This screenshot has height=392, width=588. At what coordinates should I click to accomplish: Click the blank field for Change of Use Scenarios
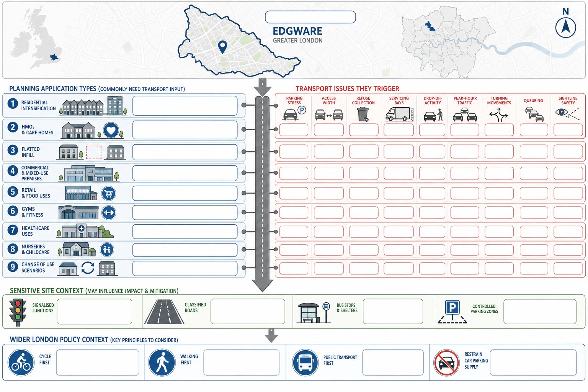[x=185, y=268]
